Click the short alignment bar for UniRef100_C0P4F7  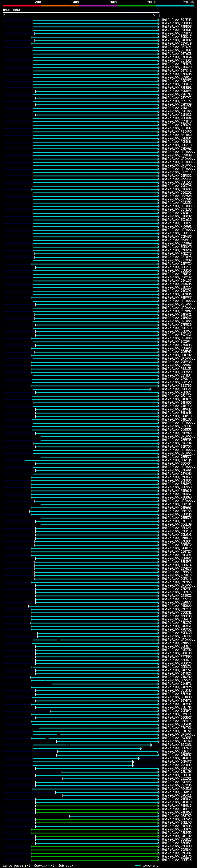coord(83,762)
